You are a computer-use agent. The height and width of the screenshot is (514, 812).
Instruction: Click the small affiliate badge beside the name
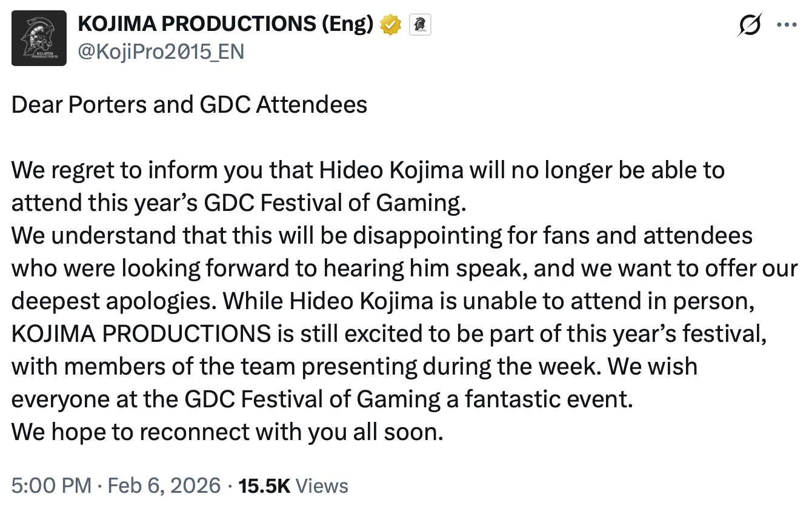[x=421, y=25]
